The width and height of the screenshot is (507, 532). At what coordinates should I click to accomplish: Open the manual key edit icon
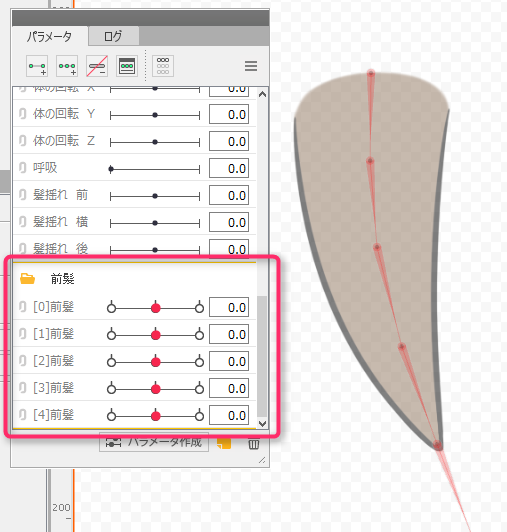[127, 66]
